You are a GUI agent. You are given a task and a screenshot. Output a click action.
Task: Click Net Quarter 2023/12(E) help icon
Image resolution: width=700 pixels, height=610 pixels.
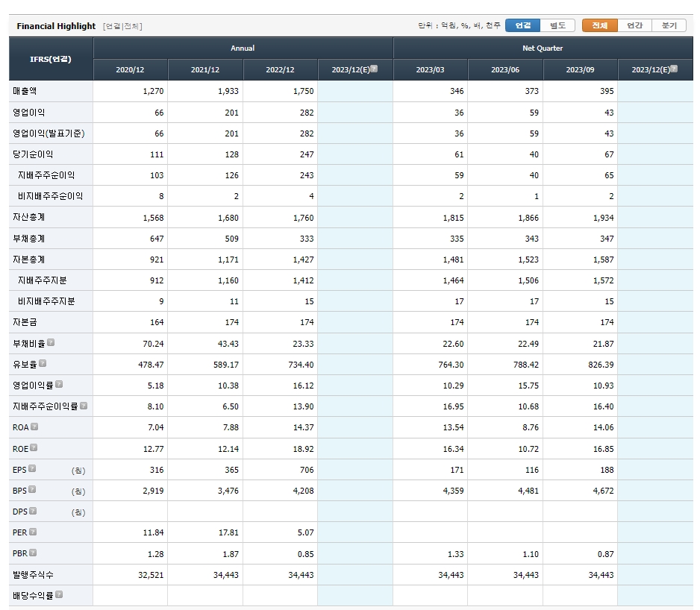(x=674, y=69)
